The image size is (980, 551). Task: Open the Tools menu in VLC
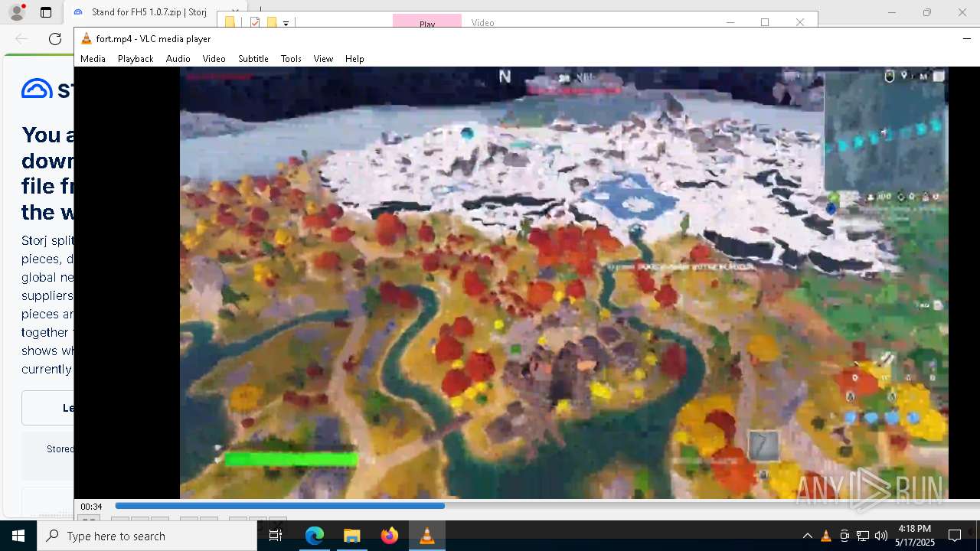pos(291,59)
